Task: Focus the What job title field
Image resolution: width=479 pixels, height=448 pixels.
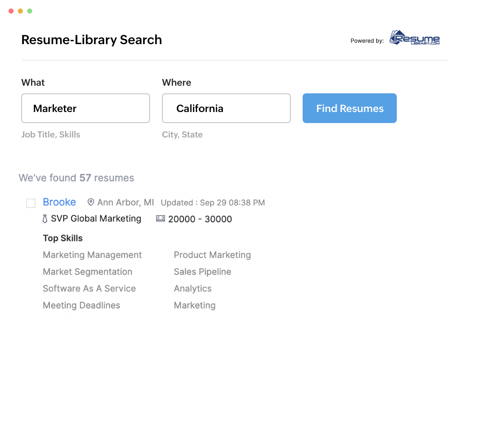Action: pos(86,108)
